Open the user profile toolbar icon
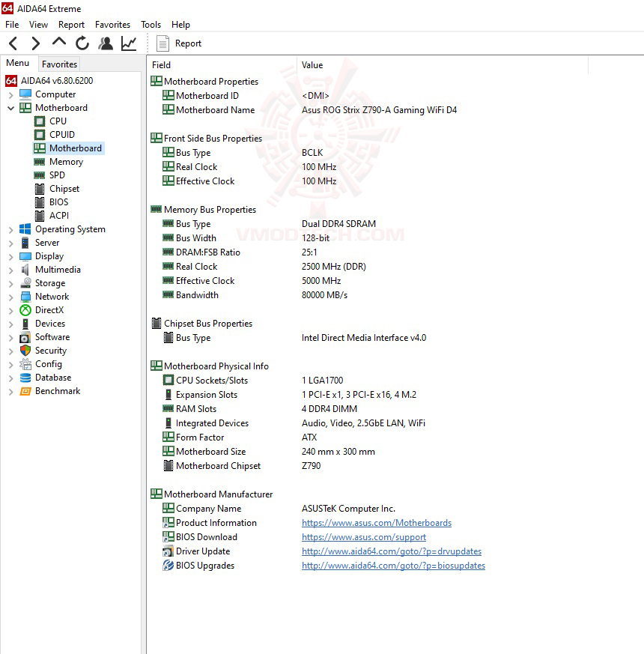 click(106, 43)
